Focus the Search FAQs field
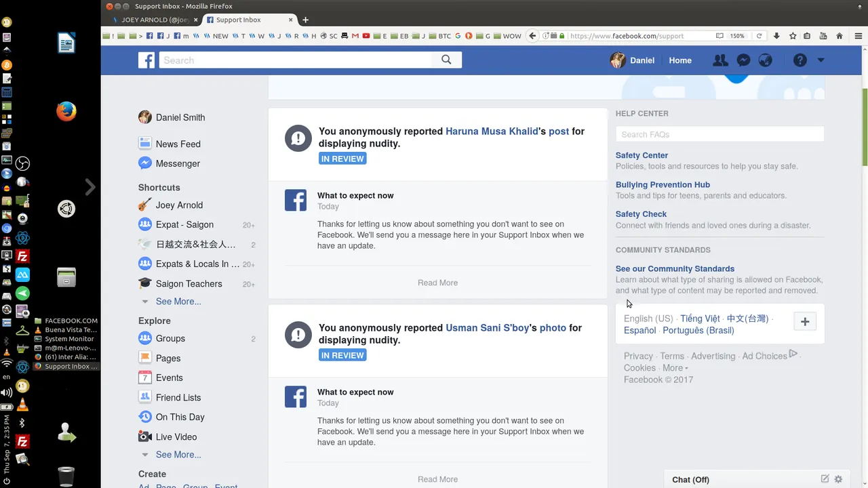The image size is (868, 488). [719, 134]
